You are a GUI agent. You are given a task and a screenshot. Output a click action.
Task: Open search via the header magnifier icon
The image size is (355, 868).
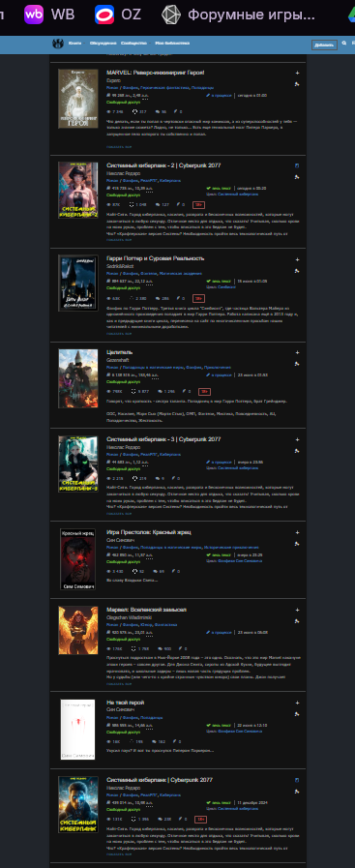coord(344,43)
